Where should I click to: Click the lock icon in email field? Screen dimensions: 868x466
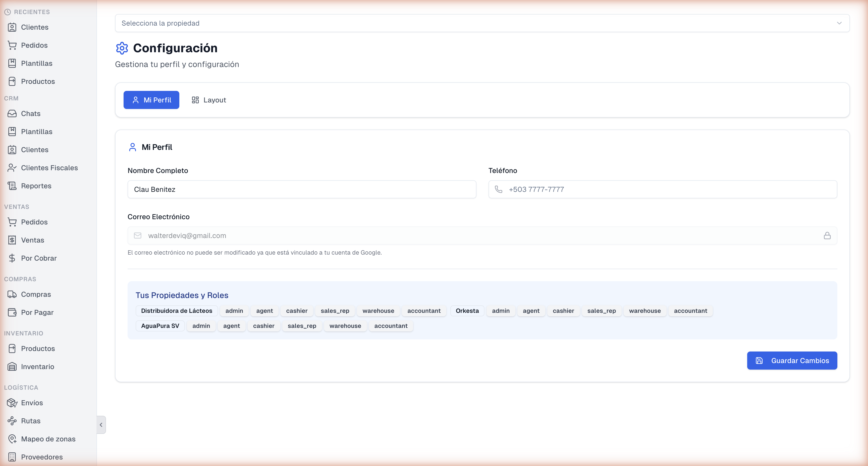coord(827,236)
